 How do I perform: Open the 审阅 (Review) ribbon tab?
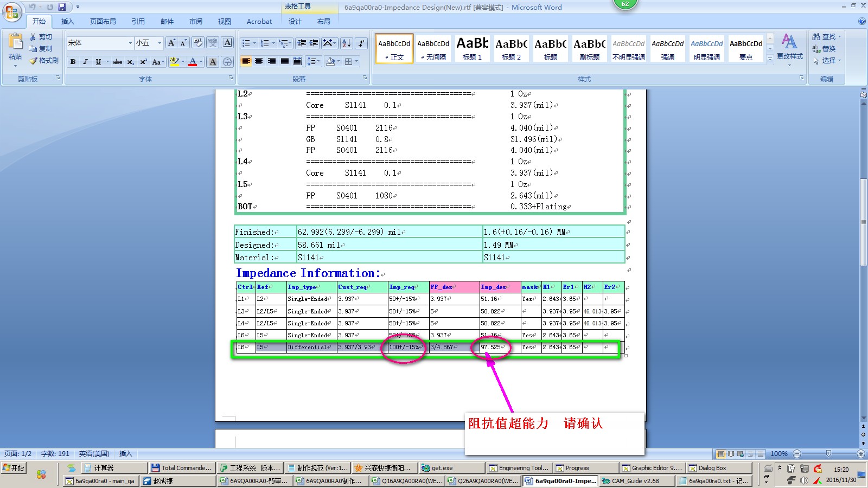point(196,22)
